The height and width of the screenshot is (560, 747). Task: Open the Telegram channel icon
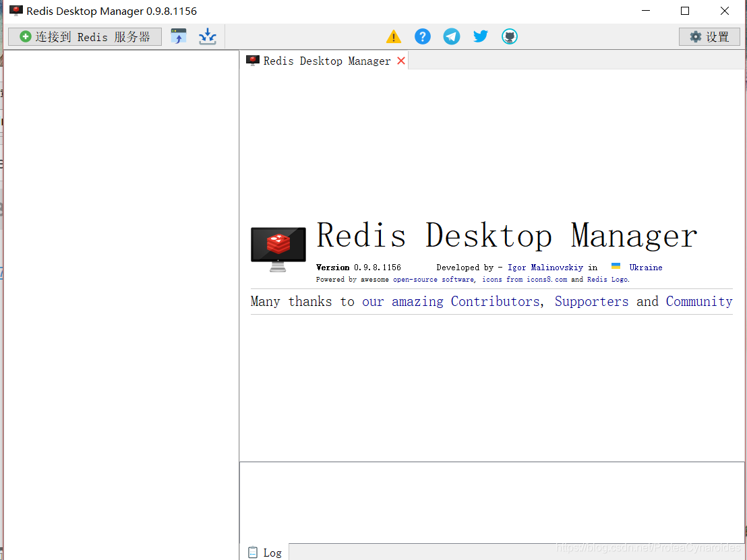point(452,36)
